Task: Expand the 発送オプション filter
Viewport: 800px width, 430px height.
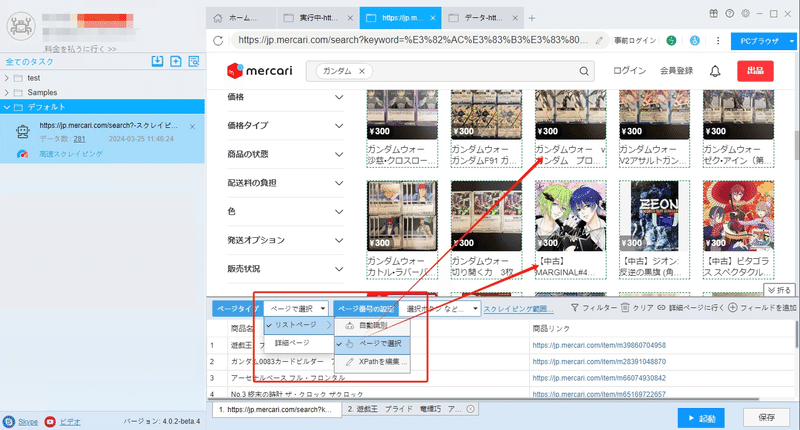Action: coord(339,240)
